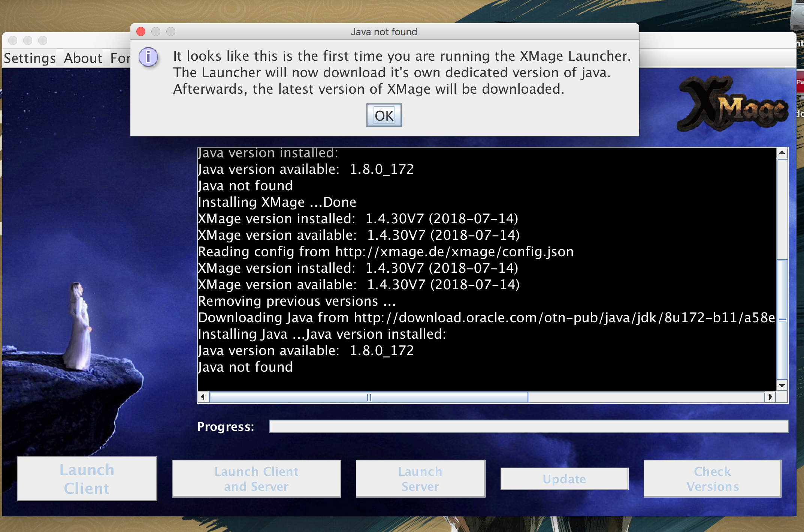Click OK in Java not found dialog
Image resolution: width=804 pixels, height=532 pixels.
coord(384,115)
